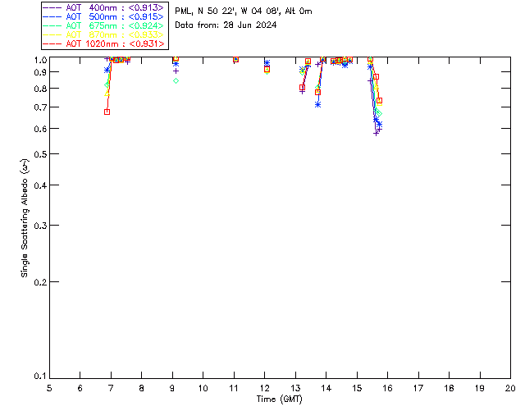This screenshot has width=525, height=420.
Task: Click the PML station location text
Action: (244, 11)
